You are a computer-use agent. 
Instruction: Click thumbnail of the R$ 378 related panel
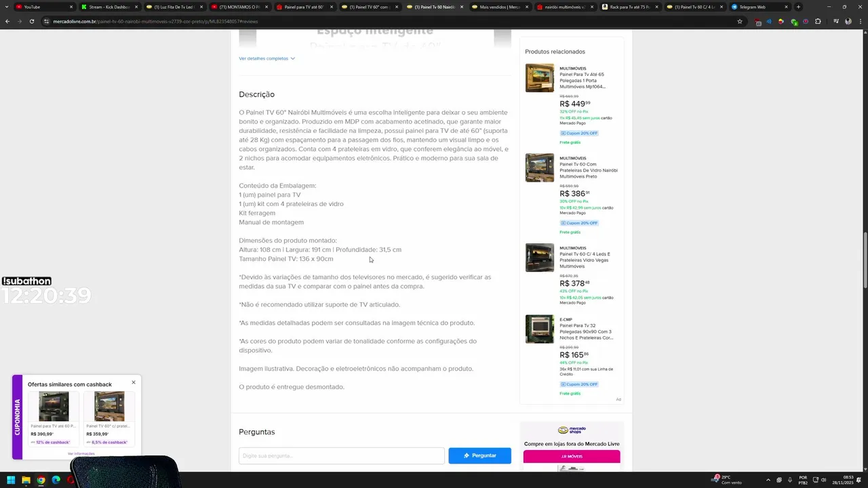coord(540,258)
